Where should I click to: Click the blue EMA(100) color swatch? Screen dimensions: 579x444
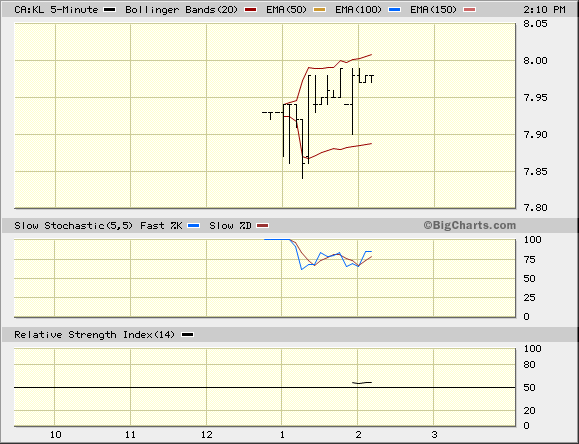tap(395, 10)
